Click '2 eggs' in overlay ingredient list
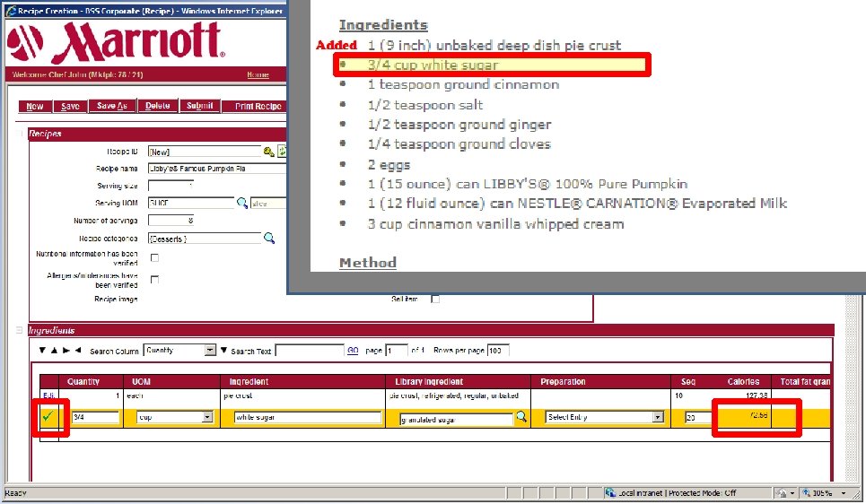The height and width of the screenshot is (504, 866). pyautogui.click(x=389, y=164)
